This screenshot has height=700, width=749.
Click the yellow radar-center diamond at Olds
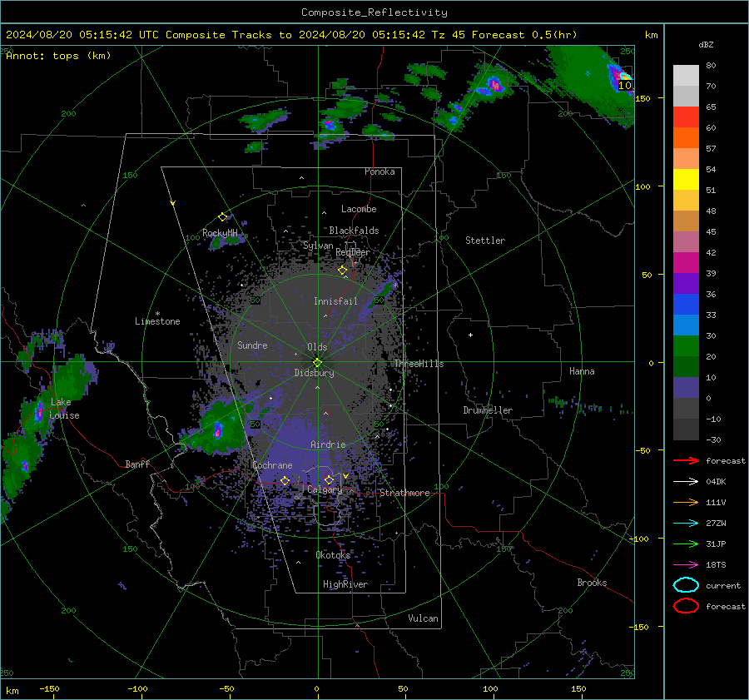pyautogui.click(x=317, y=362)
